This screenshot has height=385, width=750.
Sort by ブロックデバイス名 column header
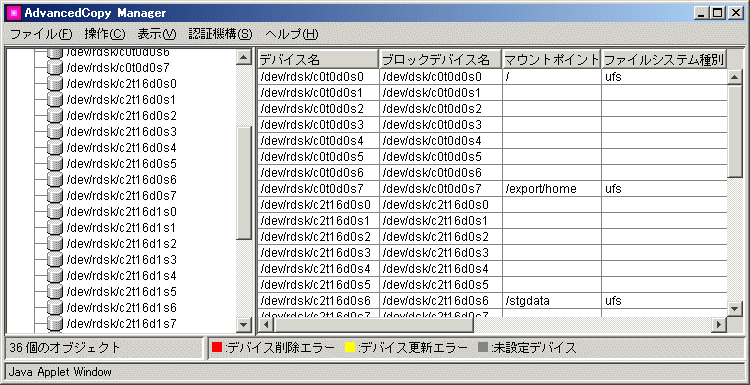441,59
